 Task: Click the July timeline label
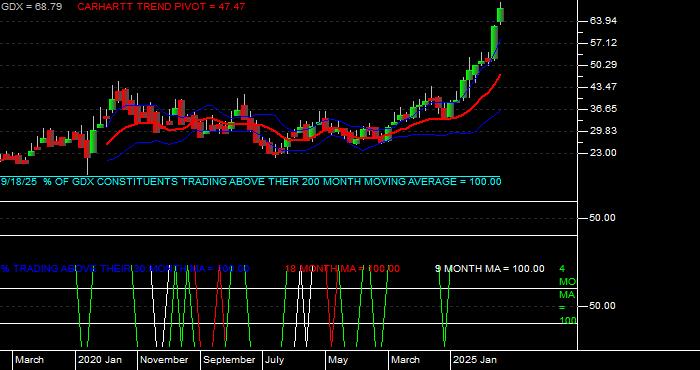275,360
